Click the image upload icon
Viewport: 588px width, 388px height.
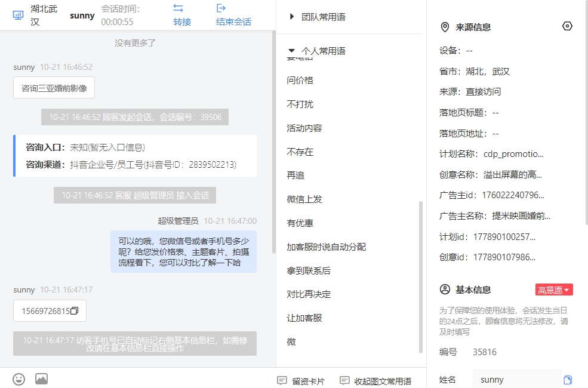tap(42, 378)
